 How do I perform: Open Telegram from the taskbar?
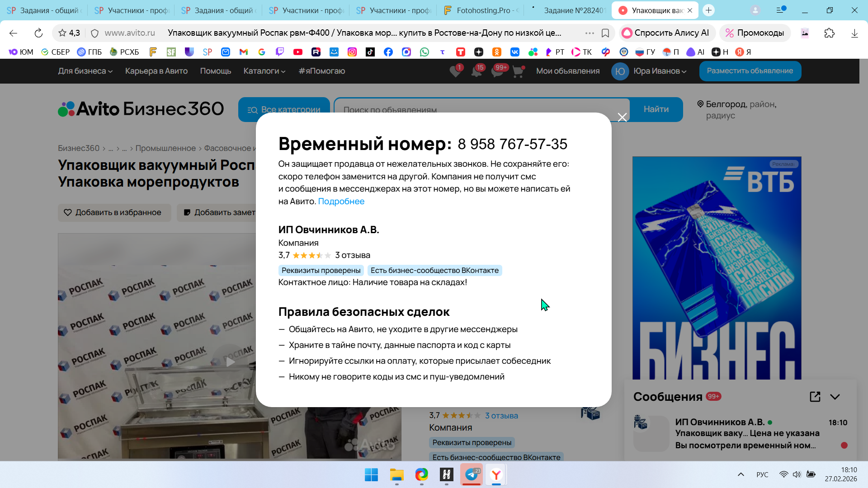click(471, 474)
